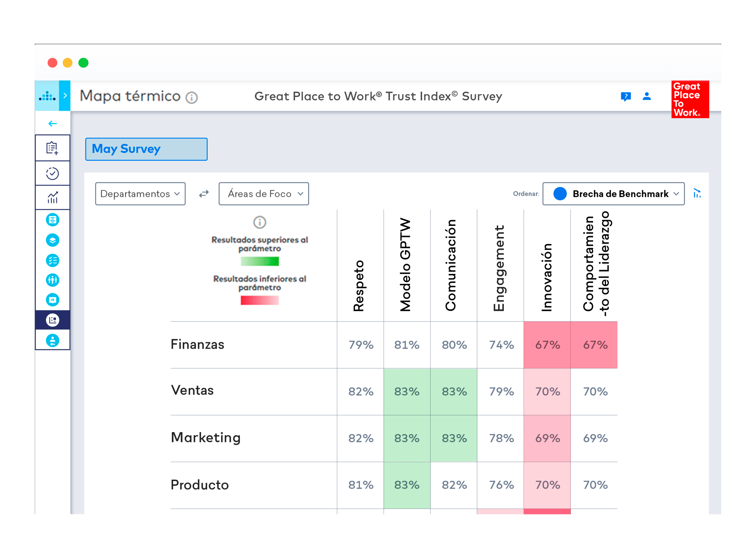This screenshot has width=756, height=559.
Task: Open the people group icon in sidebar
Action: click(x=53, y=280)
